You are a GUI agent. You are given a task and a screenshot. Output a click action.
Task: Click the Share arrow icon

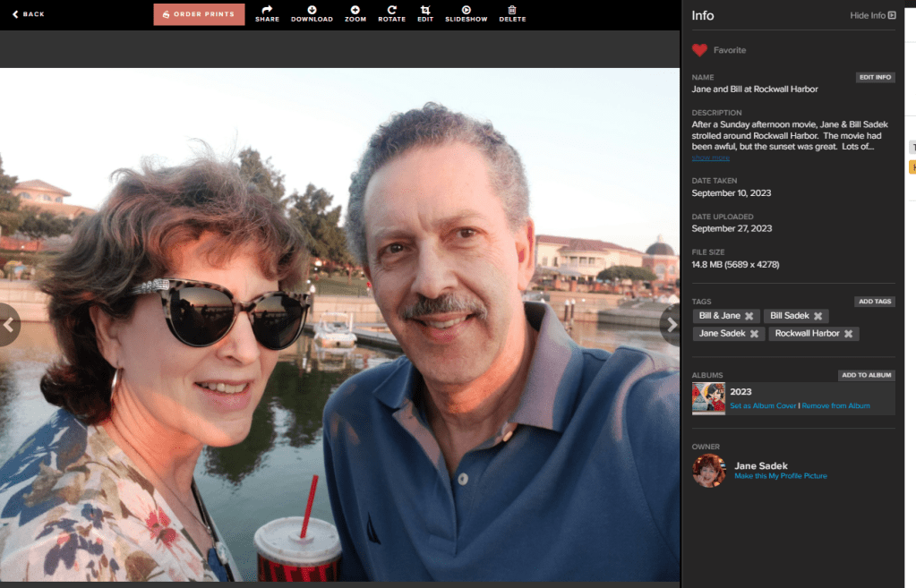coord(267,10)
